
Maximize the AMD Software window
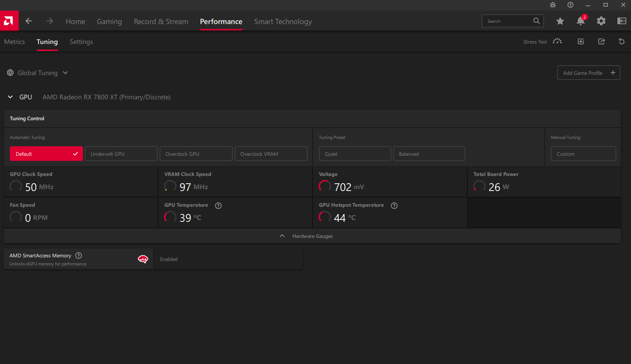point(606,5)
